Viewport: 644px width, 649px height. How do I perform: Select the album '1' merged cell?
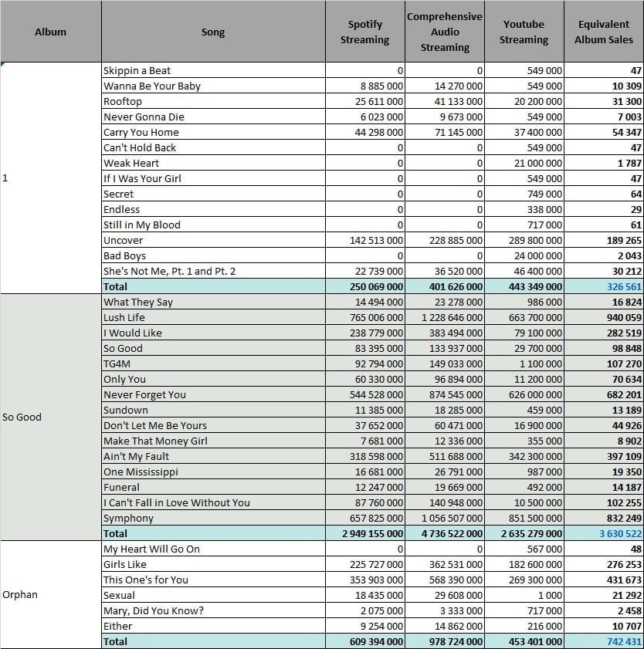pyautogui.click(x=50, y=178)
